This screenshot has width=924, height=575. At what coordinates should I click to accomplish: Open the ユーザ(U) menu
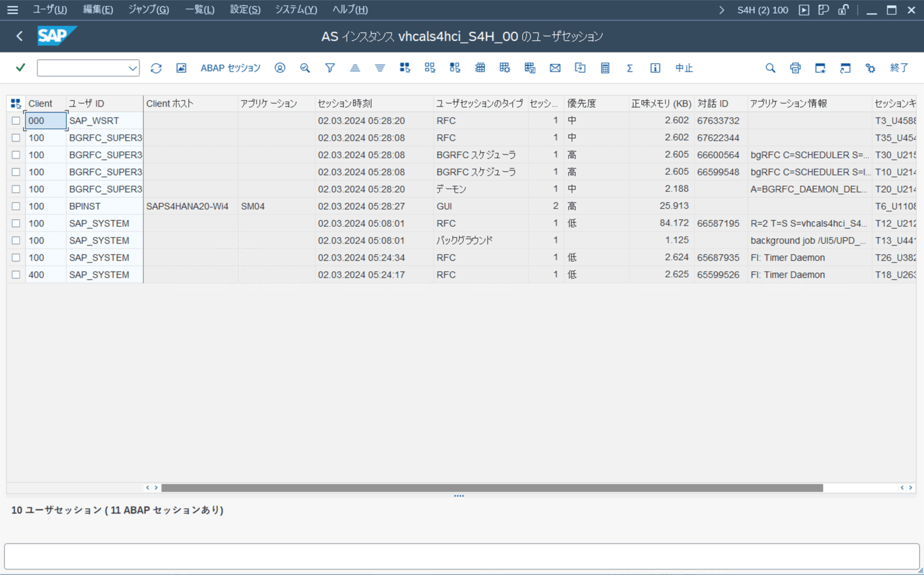click(x=49, y=9)
